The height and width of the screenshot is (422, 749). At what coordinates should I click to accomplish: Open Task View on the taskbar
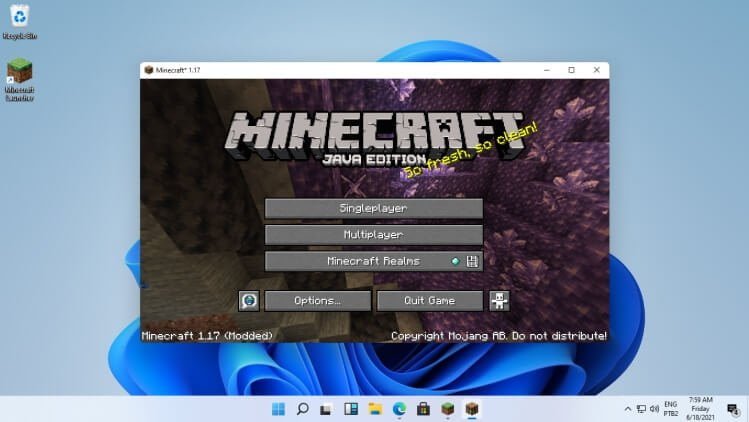click(327, 409)
